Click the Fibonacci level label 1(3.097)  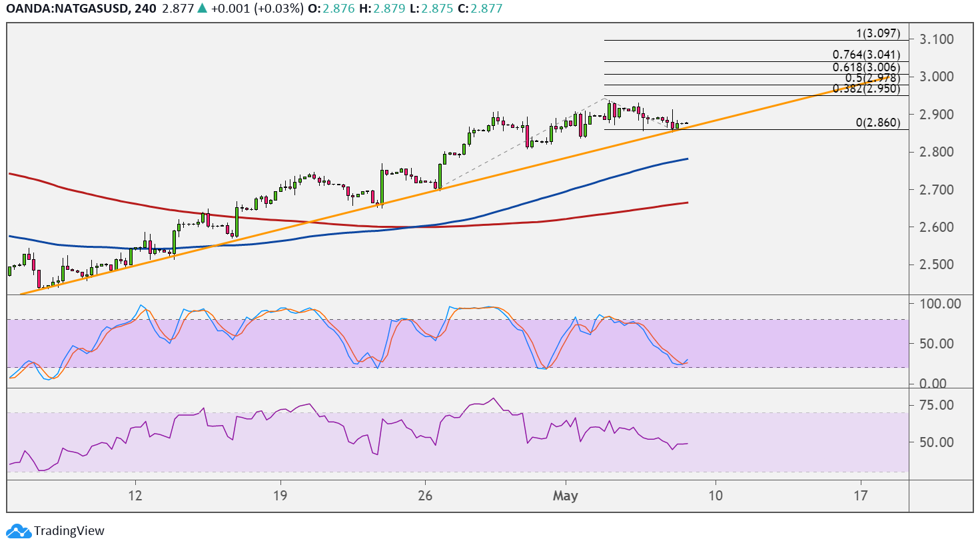click(x=878, y=33)
